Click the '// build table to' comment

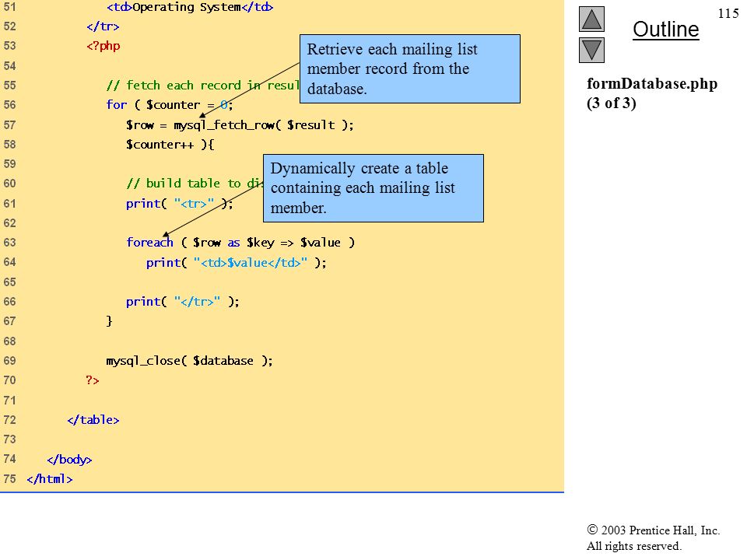tap(195, 184)
